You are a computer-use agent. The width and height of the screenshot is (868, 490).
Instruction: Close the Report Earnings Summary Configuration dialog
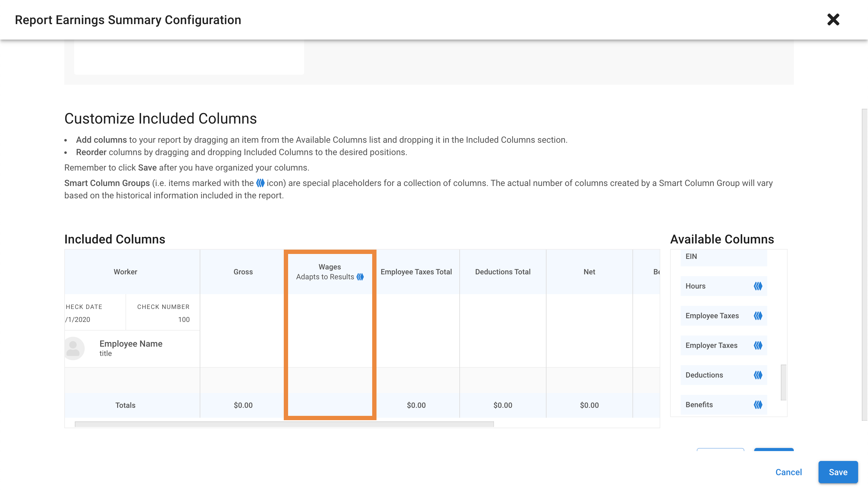pos(833,19)
